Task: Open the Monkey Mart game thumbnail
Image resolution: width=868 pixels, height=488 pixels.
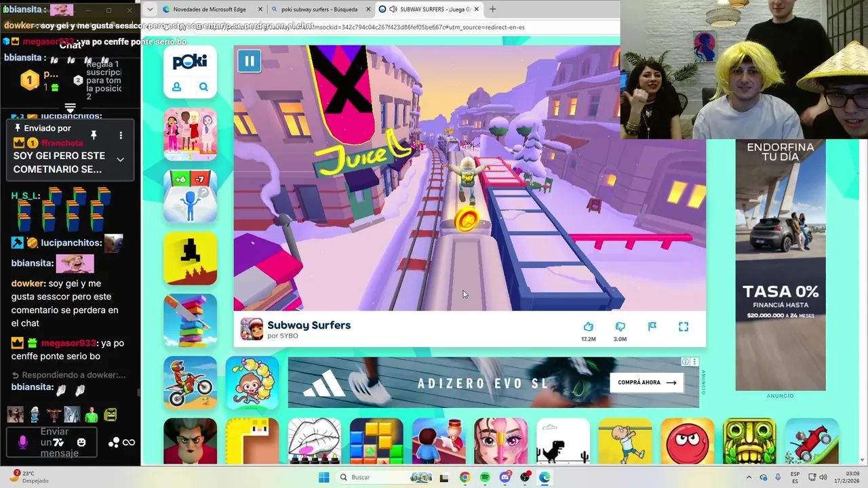Action: click(252, 383)
